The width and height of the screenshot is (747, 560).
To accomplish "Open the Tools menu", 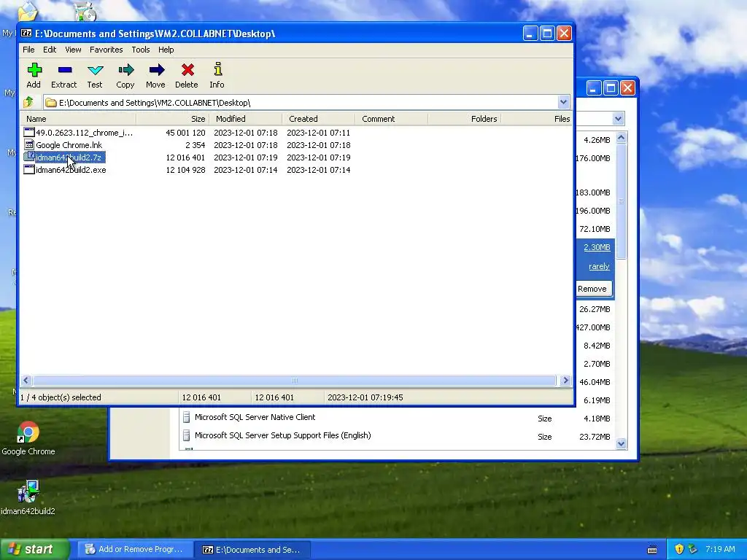I will click(x=141, y=50).
